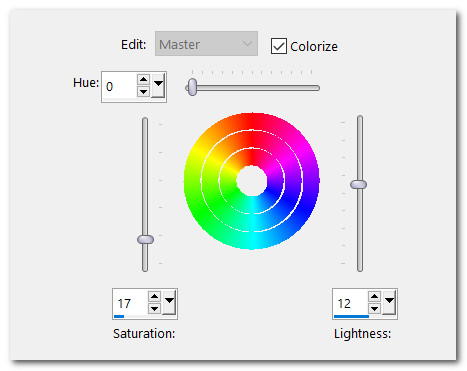Screen dimensions: 467x371
Task: Open the Hue value popup slider arrow
Action: click(x=158, y=86)
